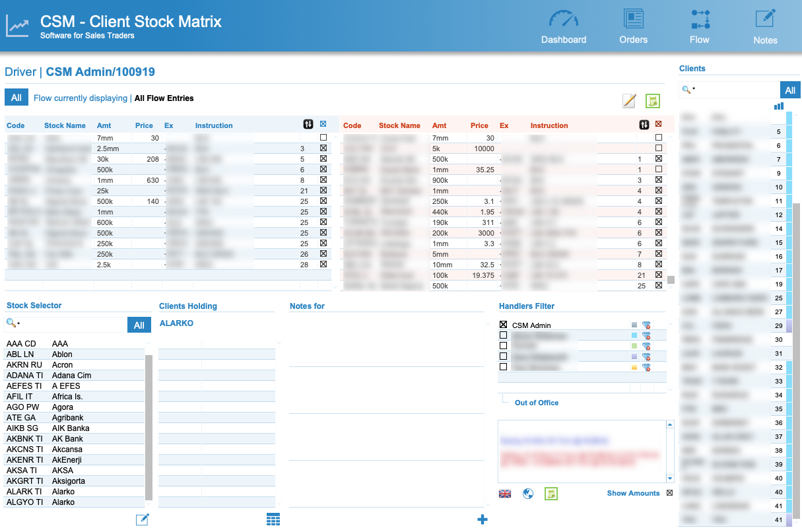Select the ALGYO TI stock row
Image resolution: width=802 pixels, height=532 pixels.
click(x=74, y=502)
